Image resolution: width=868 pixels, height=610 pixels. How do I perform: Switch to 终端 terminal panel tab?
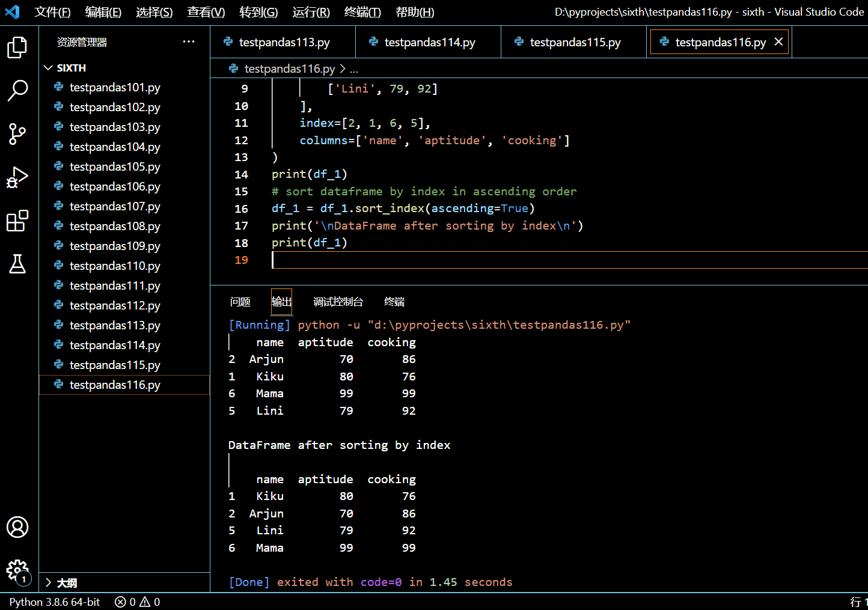coord(394,302)
